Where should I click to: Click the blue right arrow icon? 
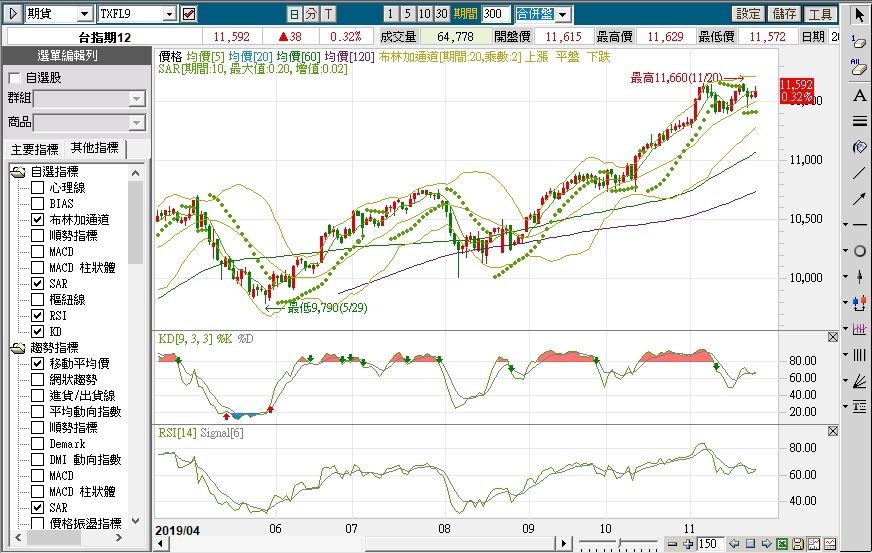pyautogui.click(x=766, y=544)
